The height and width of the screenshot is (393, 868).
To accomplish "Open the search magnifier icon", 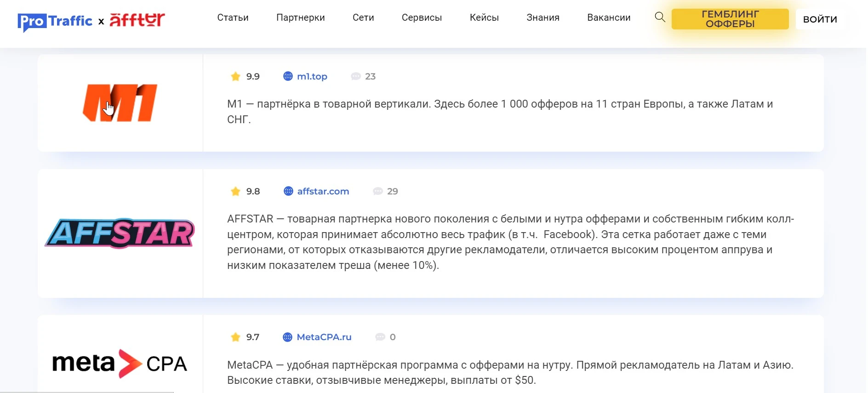I will [x=660, y=17].
